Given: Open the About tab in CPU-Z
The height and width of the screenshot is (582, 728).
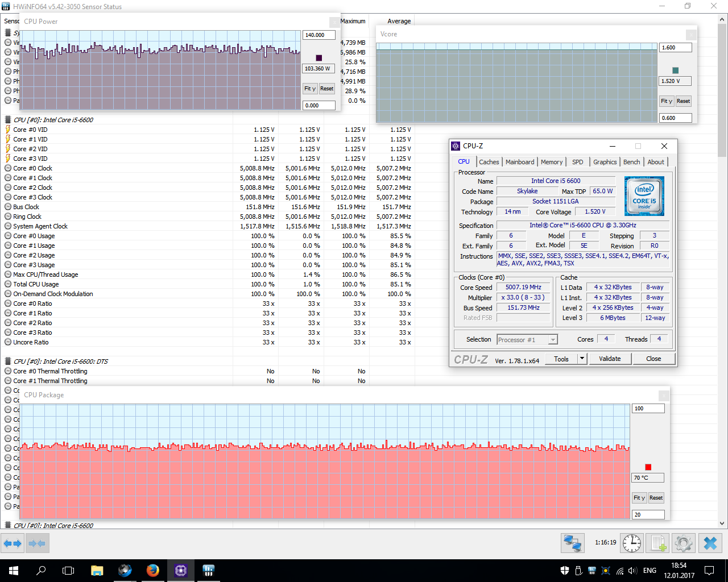Looking at the screenshot, I should pyautogui.click(x=656, y=162).
